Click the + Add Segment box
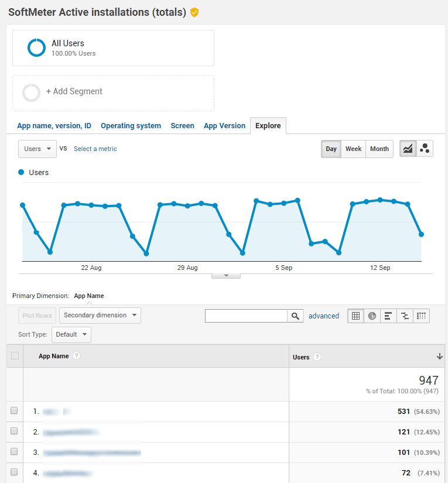Image resolution: width=448 pixels, height=483 pixels. [x=113, y=93]
